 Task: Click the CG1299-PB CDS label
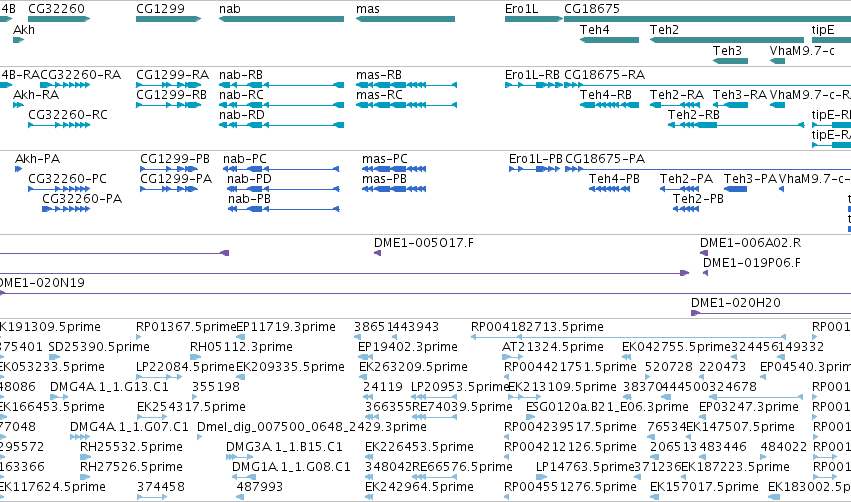click(175, 158)
